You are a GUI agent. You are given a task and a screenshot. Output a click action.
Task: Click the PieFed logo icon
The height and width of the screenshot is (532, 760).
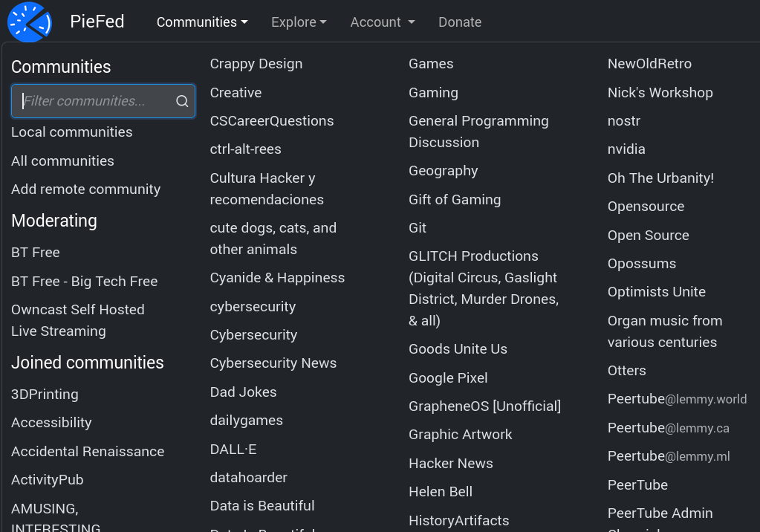(30, 22)
